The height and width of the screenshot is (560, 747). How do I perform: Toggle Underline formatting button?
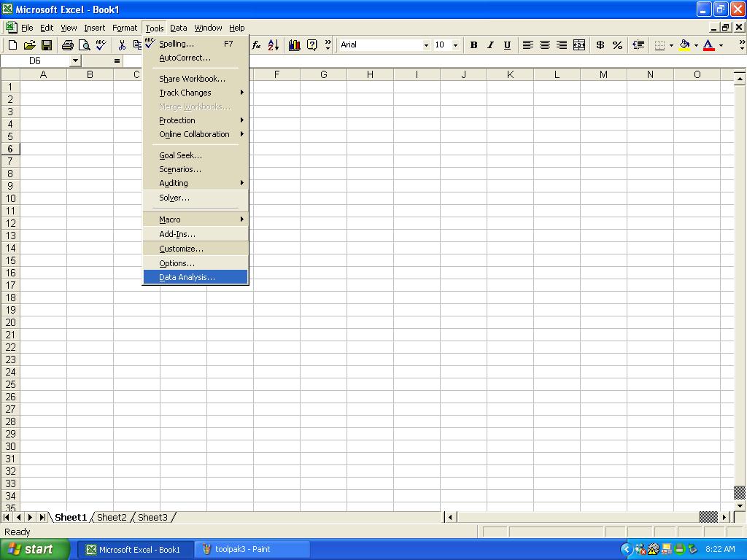tap(507, 45)
